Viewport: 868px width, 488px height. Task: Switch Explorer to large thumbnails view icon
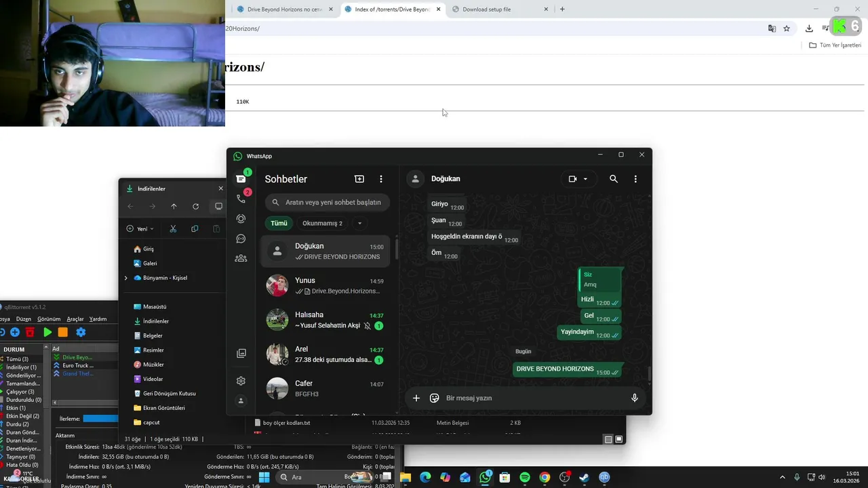[618, 439]
